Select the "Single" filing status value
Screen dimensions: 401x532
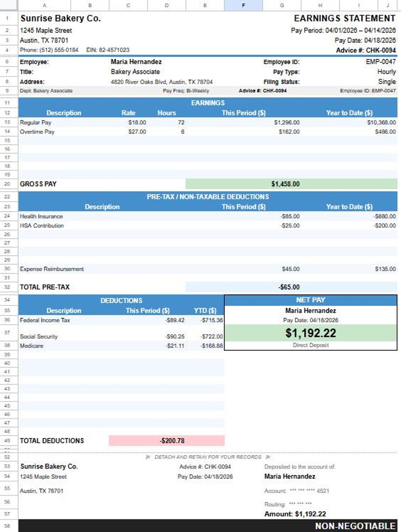click(387, 82)
